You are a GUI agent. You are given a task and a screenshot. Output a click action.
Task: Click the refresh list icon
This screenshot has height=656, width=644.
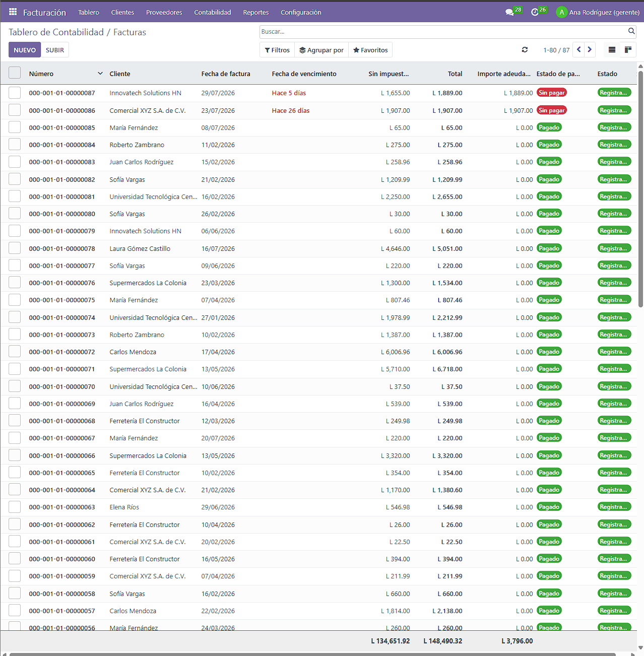(x=525, y=49)
